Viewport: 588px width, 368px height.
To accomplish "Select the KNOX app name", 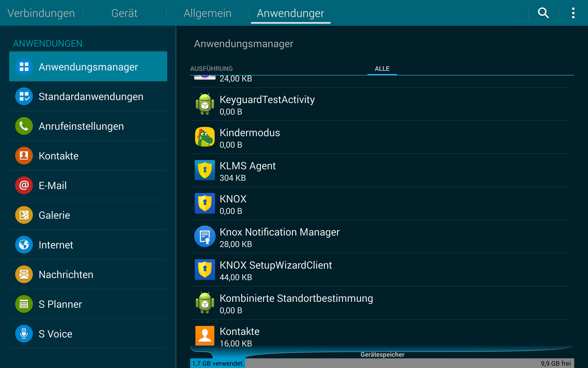I will click(233, 199).
